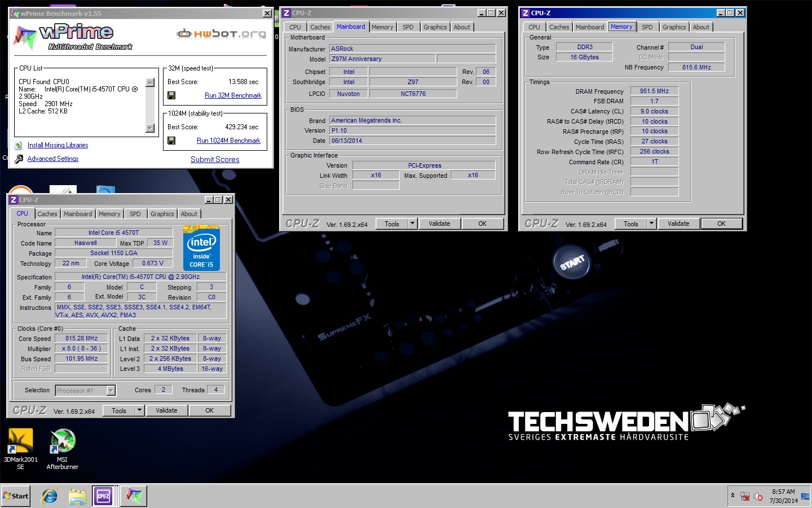Screen dimensions: 812x508
Task: Click Submit Scores link
Action: (x=215, y=159)
